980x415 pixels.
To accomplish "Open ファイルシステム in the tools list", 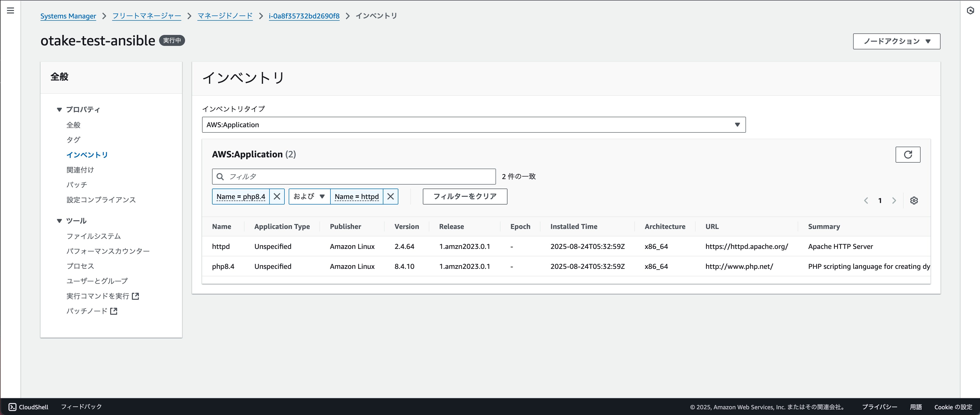I will pyautogui.click(x=94, y=236).
